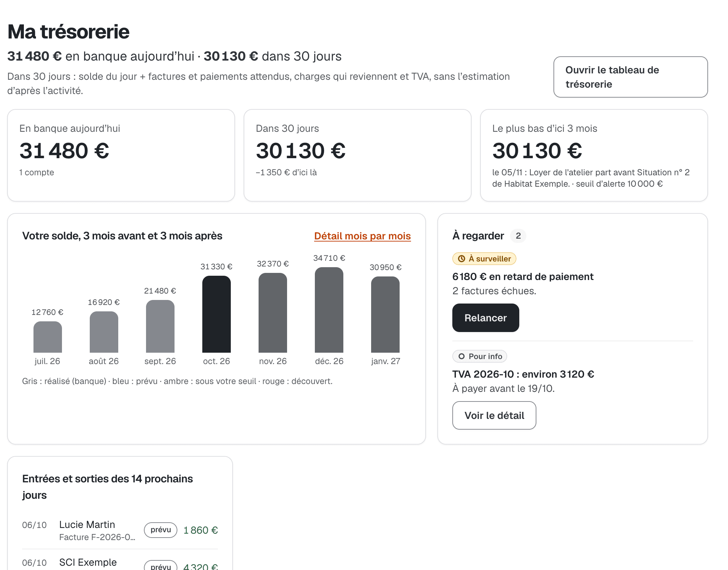Click the À surveiller badge
Image resolution: width=728 pixels, height=570 pixels.
484,259
